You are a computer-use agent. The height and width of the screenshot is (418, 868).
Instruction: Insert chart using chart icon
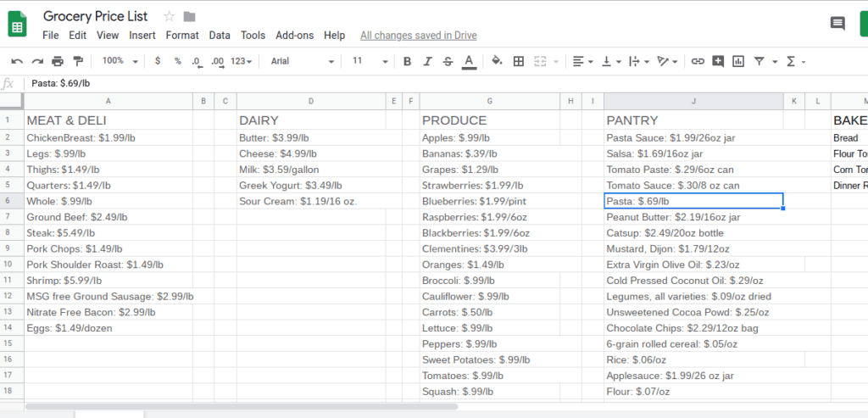pyautogui.click(x=738, y=61)
